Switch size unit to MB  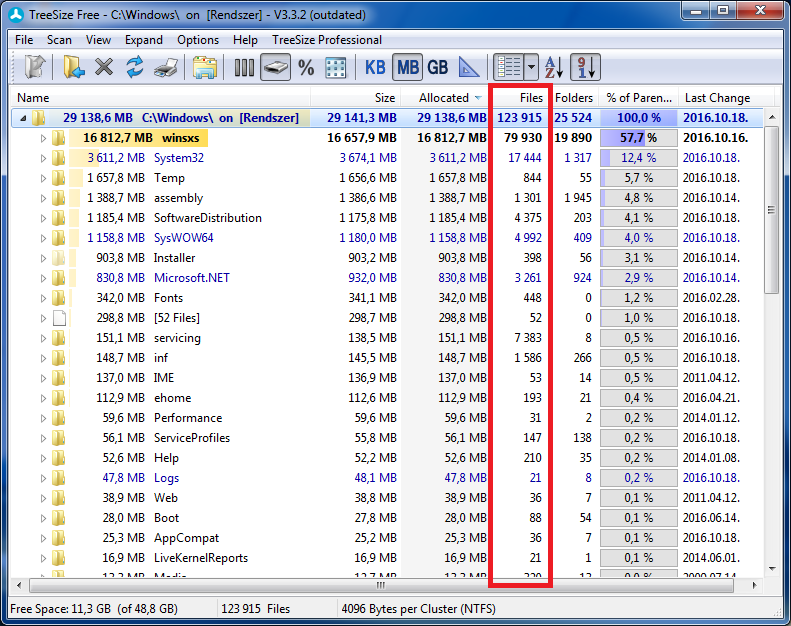(x=408, y=67)
